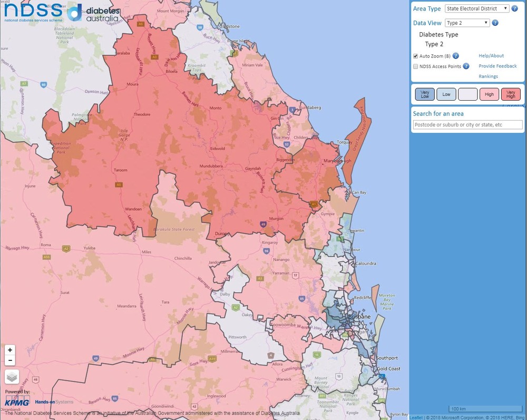Expand the Data View dropdown
The image size is (527, 420).
tap(467, 23)
